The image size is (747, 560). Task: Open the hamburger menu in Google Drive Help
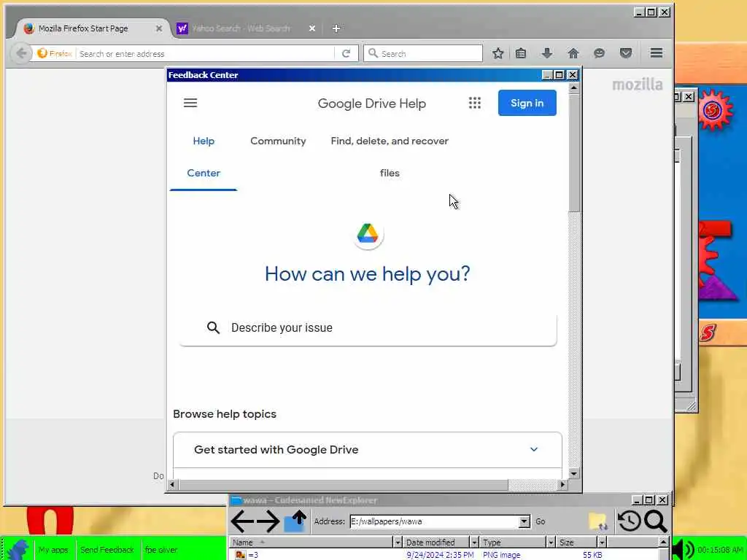(190, 103)
